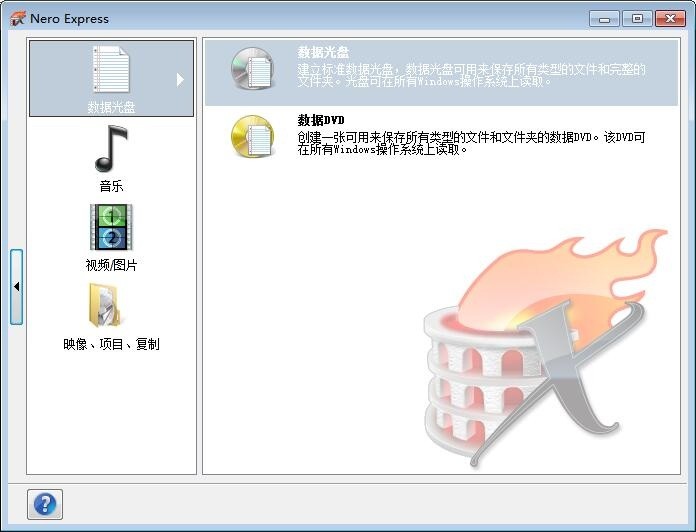Expand the white arrow beside 数据光盘 category
The height and width of the screenshot is (532, 696).
coord(180,79)
